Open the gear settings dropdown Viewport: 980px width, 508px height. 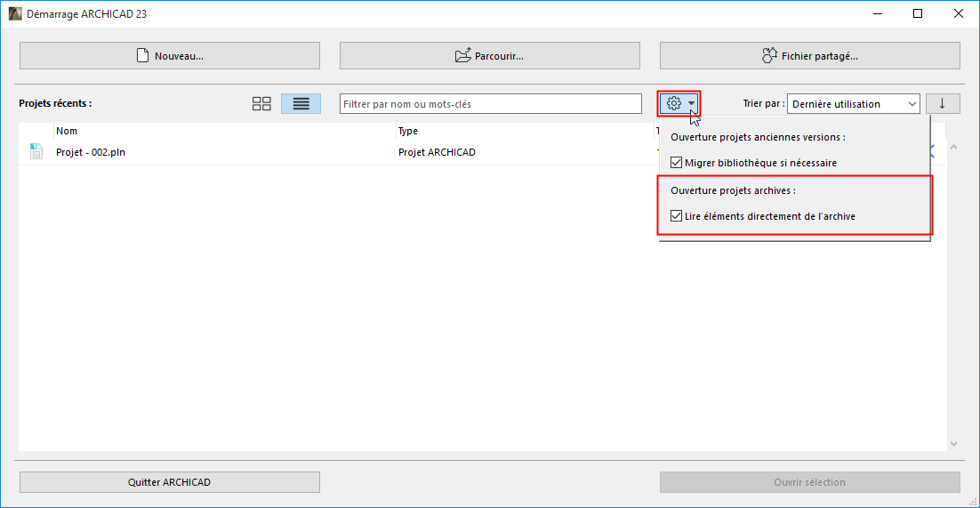[679, 103]
